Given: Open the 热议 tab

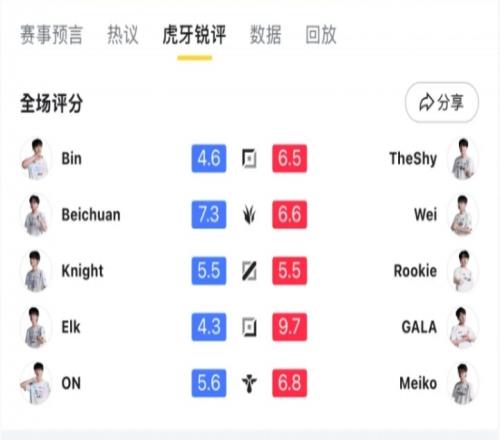Looking at the screenshot, I should [x=123, y=35].
